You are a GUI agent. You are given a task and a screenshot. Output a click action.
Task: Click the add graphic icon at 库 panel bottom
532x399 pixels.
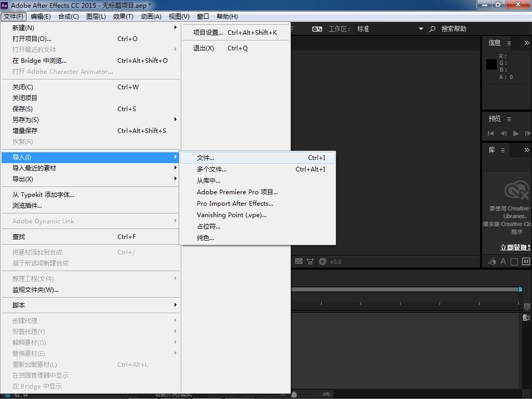(491, 262)
